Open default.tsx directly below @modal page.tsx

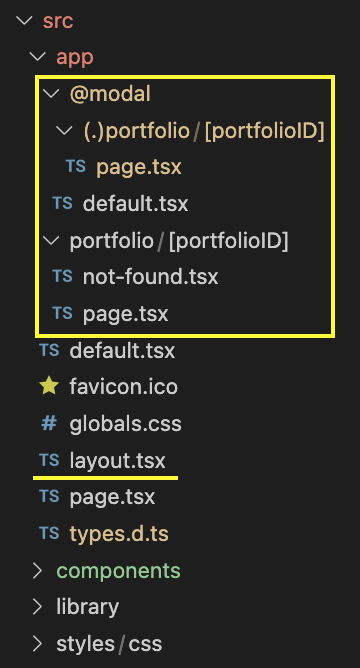click(135, 204)
